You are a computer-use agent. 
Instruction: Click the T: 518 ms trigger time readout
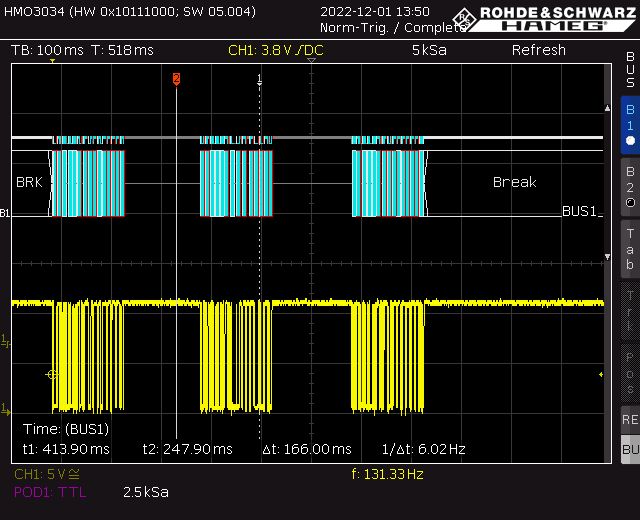[x=122, y=50]
